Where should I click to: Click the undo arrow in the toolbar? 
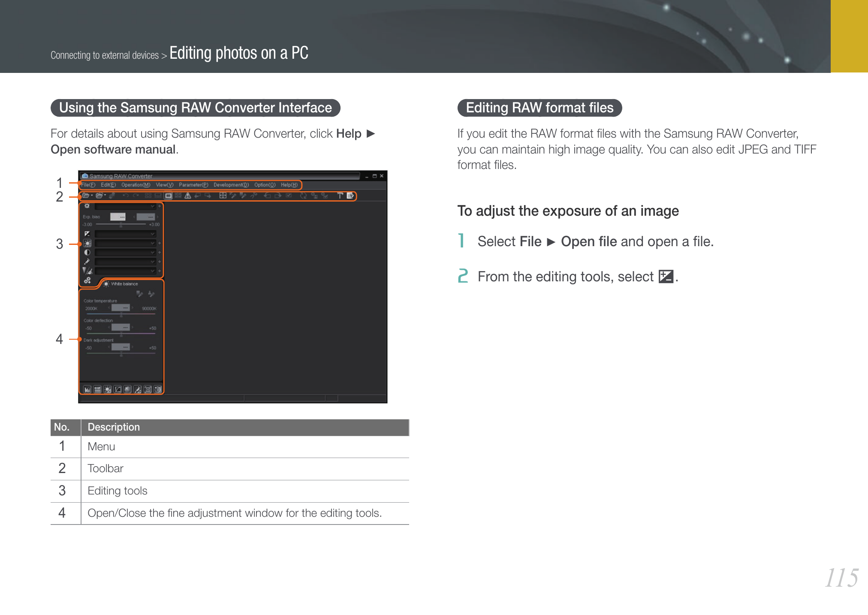[126, 196]
